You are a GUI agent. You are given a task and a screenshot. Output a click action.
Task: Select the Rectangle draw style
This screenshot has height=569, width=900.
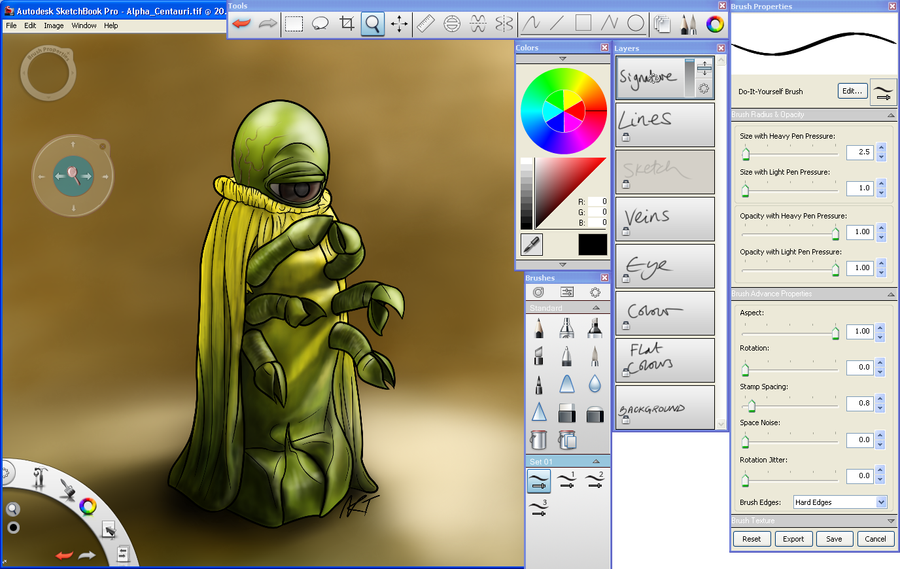(583, 24)
